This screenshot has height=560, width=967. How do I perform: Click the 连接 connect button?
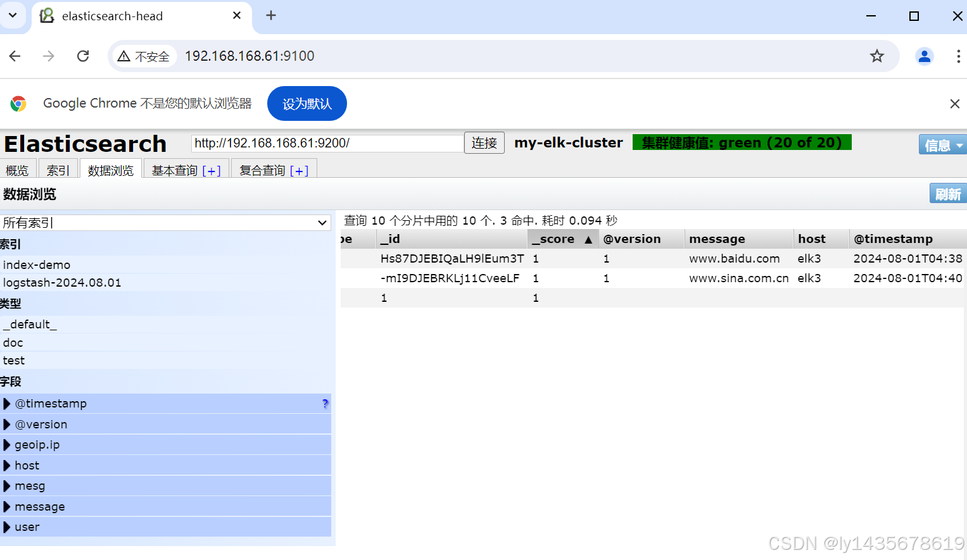[x=484, y=143]
